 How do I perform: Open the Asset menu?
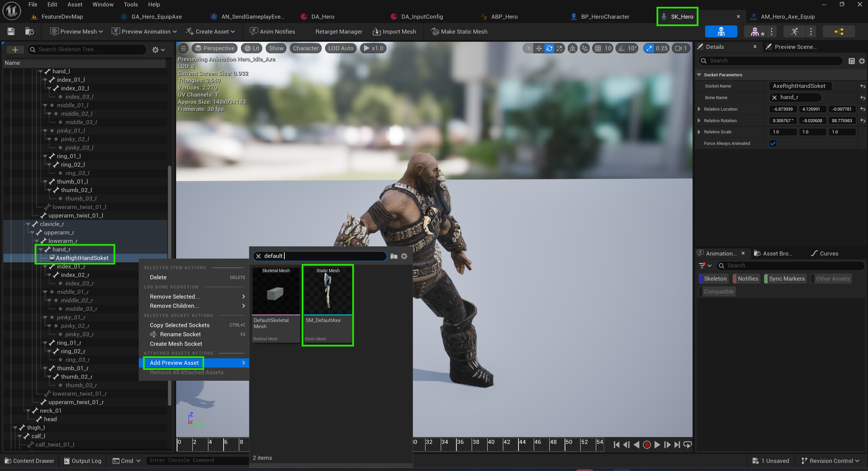click(75, 4)
